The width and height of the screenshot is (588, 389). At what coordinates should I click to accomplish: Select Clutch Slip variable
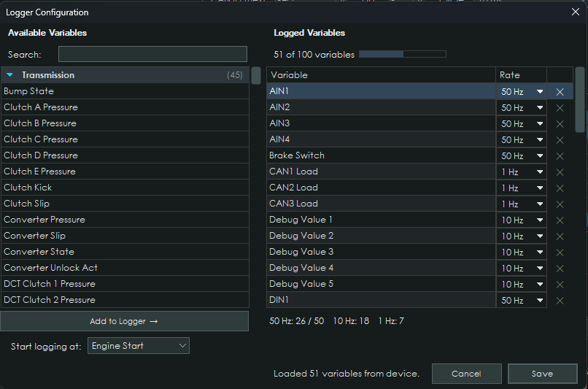pos(125,204)
